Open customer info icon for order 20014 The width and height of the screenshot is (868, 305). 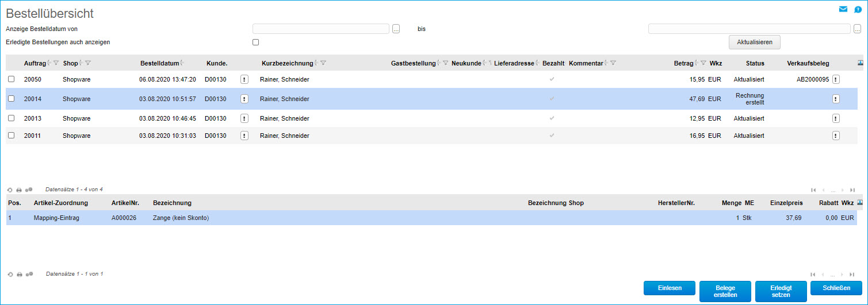pos(244,99)
